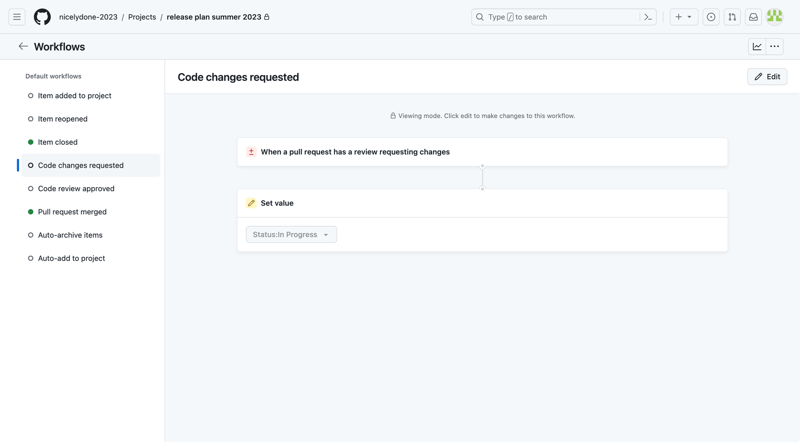Select the Item added to project workflow

[90, 95]
